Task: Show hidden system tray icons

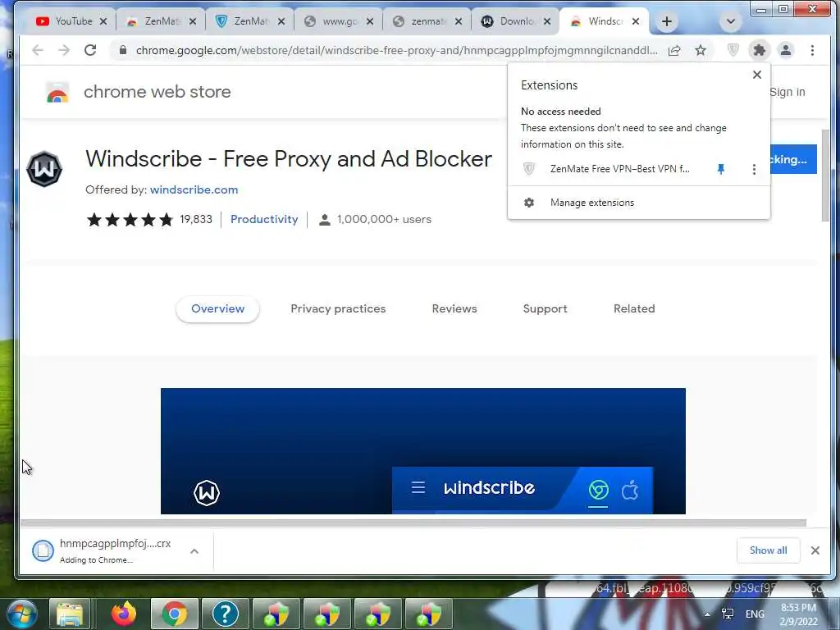Action: (x=707, y=614)
